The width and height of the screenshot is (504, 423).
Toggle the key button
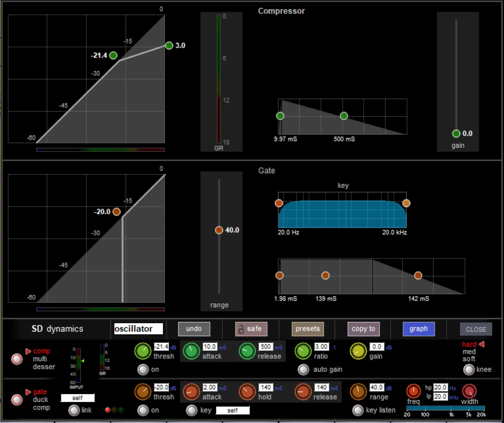point(192,410)
